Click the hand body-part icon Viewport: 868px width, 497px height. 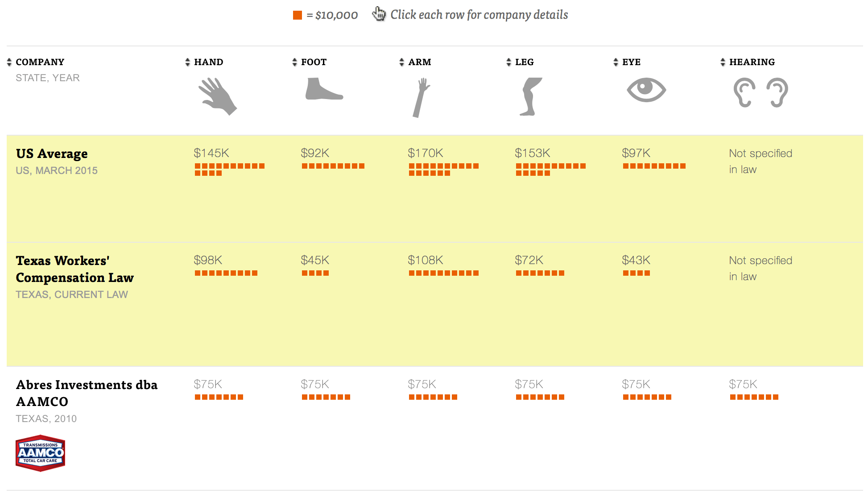click(218, 96)
